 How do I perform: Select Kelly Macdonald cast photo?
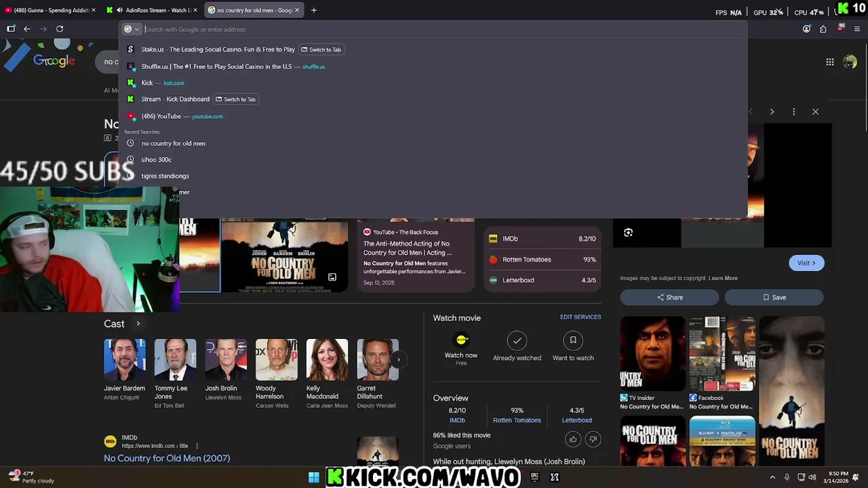click(x=328, y=360)
